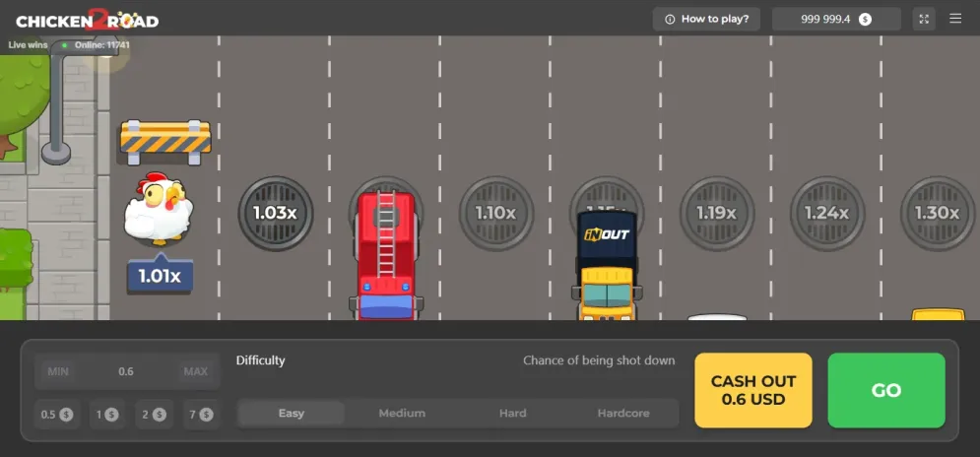Select Hardcore difficulty
980x457 pixels.
[x=623, y=414]
